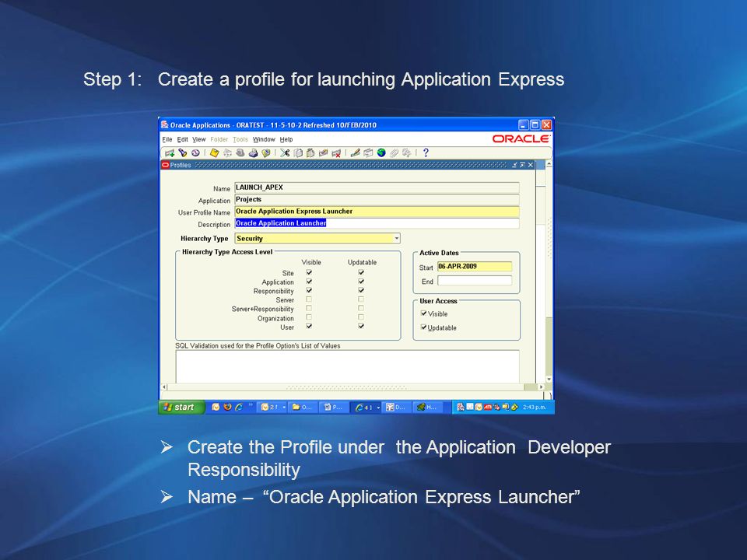Click the Delete Record icon with red X
Image resolution: width=747 pixels, height=560 pixels.
(x=336, y=153)
